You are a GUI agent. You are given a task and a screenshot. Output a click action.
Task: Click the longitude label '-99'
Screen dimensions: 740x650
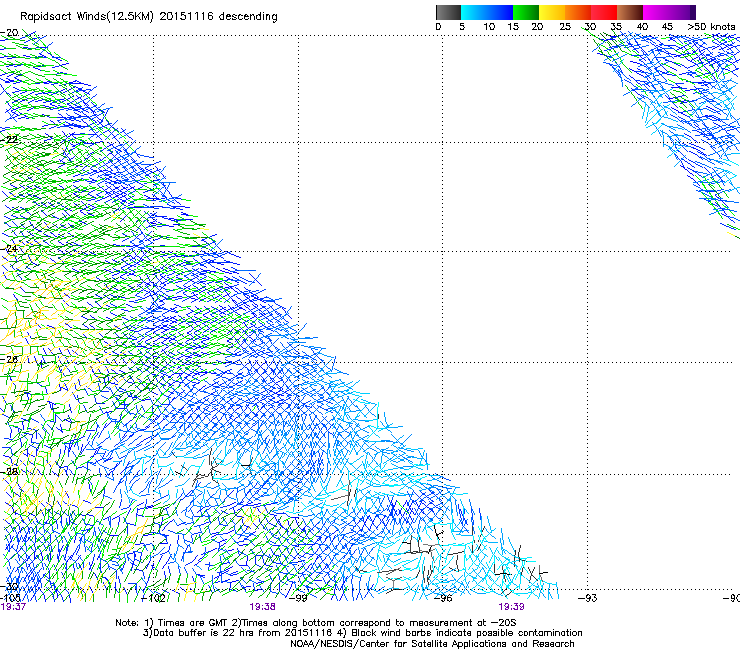(298, 598)
